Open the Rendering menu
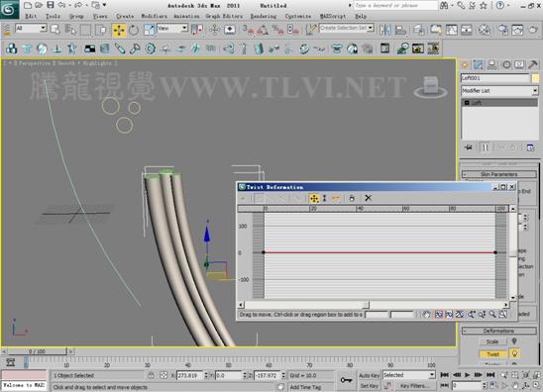This screenshot has width=543, height=392. tap(264, 16)
